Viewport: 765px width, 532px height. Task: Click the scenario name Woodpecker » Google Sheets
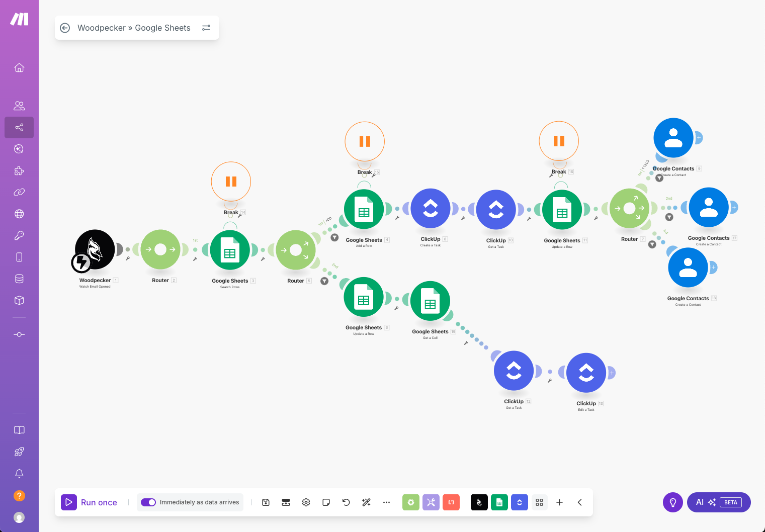134,28
